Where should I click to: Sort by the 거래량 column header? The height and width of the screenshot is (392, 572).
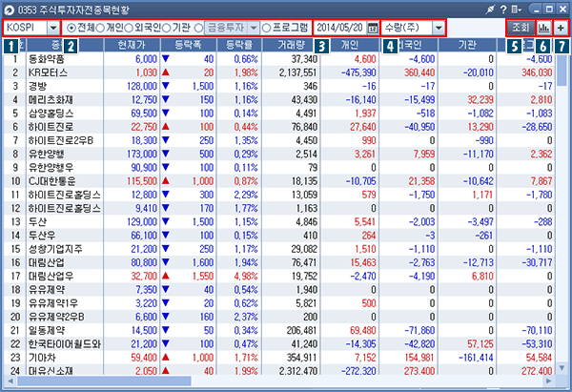291,45
